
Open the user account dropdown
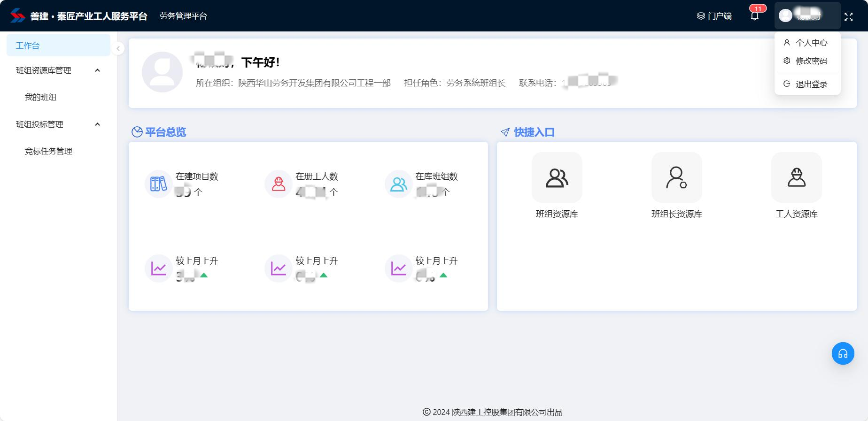(x=806, y=16)
